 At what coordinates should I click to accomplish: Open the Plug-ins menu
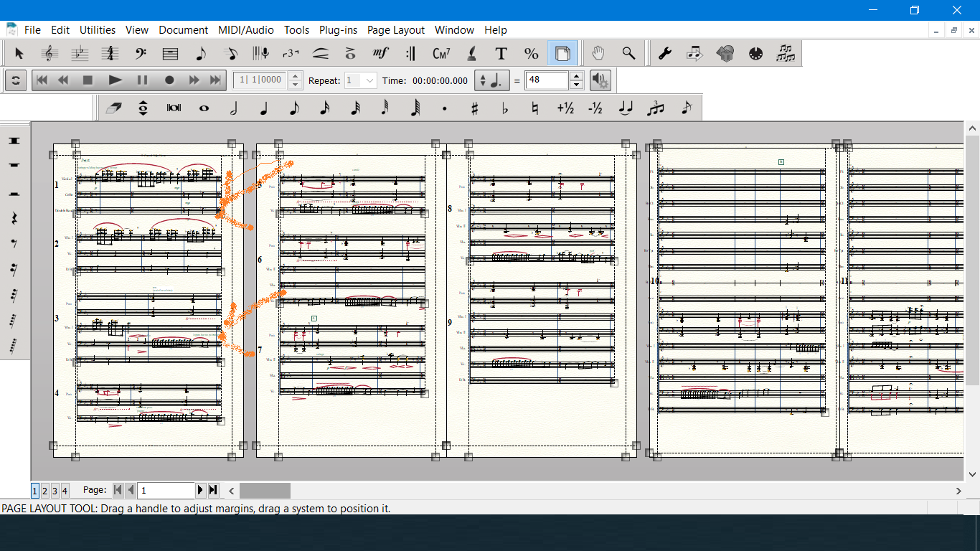pos(338,30)
